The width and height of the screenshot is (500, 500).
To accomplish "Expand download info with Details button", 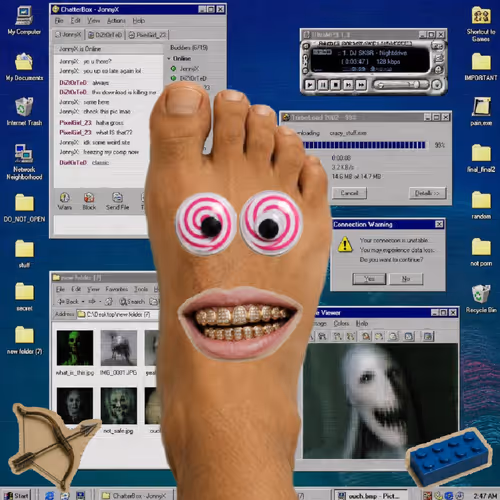I will tap(427, 193).
